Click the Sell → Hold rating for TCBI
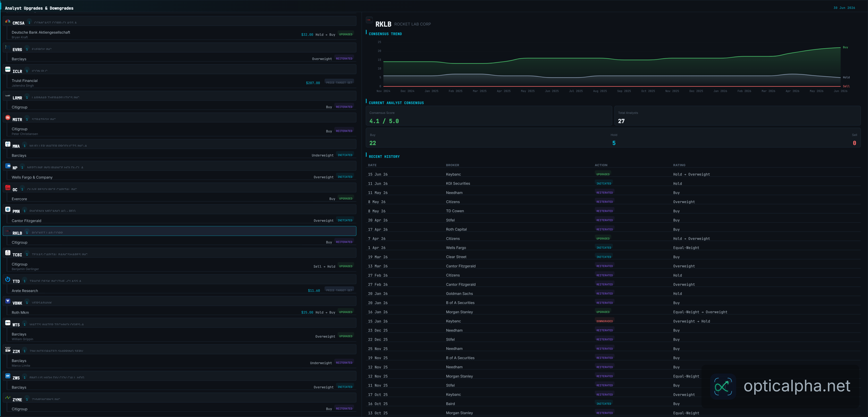This screenshot has width=868, height=417. tap(324, 267)
